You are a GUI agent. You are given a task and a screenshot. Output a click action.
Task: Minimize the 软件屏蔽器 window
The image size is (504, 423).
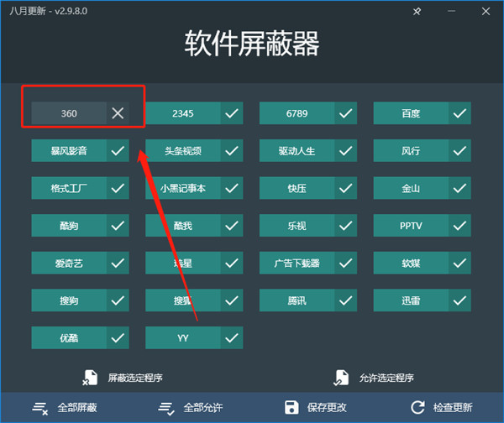click(451, 11)
